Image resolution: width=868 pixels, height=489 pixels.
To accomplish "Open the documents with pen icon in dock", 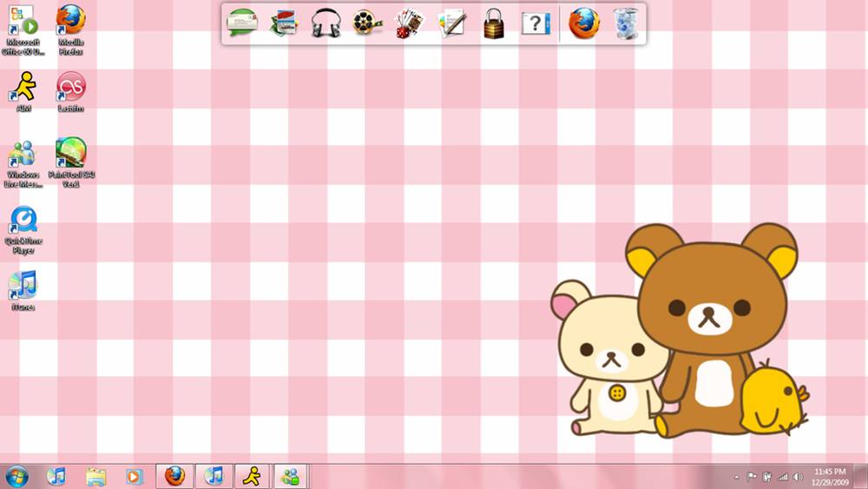I will (x=451, y=23).
